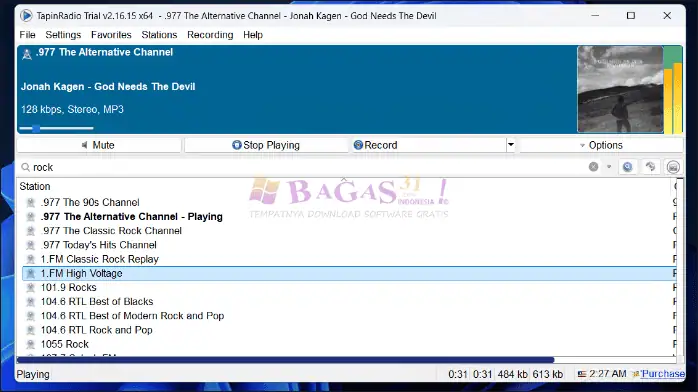Select ".977 The Classic Rock Channel" station
698x392 pixels.
point(111,231)
